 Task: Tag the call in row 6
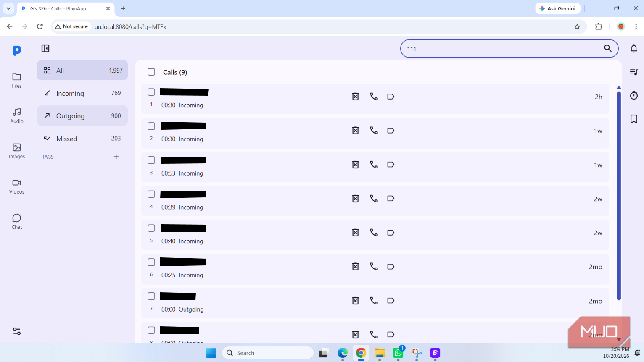[391, 267]
